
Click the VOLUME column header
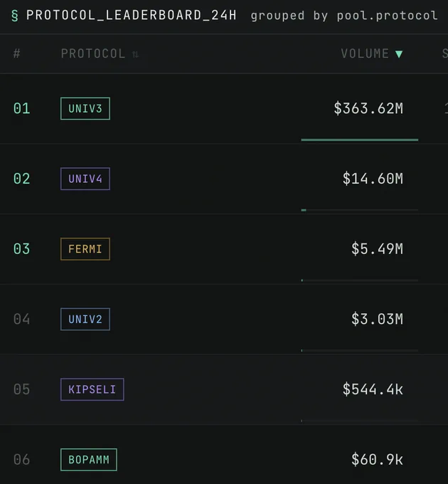tap(365, 53)
